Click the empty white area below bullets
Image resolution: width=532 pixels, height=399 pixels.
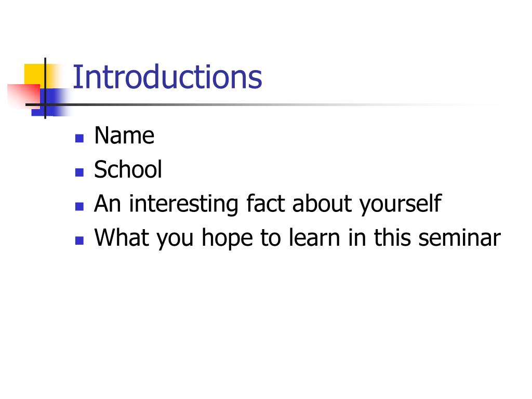(266, 322)
